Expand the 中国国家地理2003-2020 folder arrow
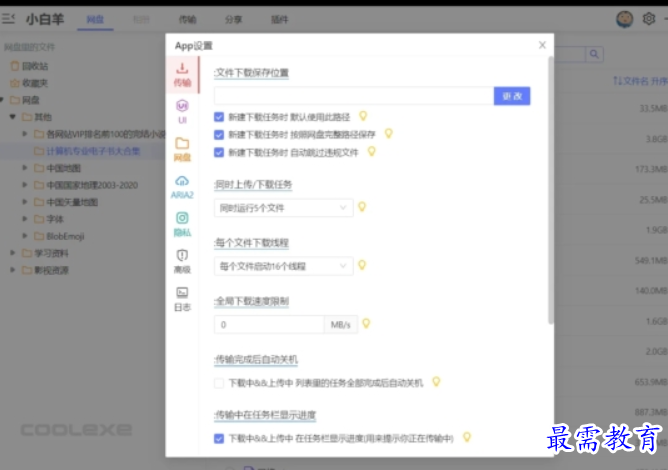The image size is (668, 470). point(25,185)
